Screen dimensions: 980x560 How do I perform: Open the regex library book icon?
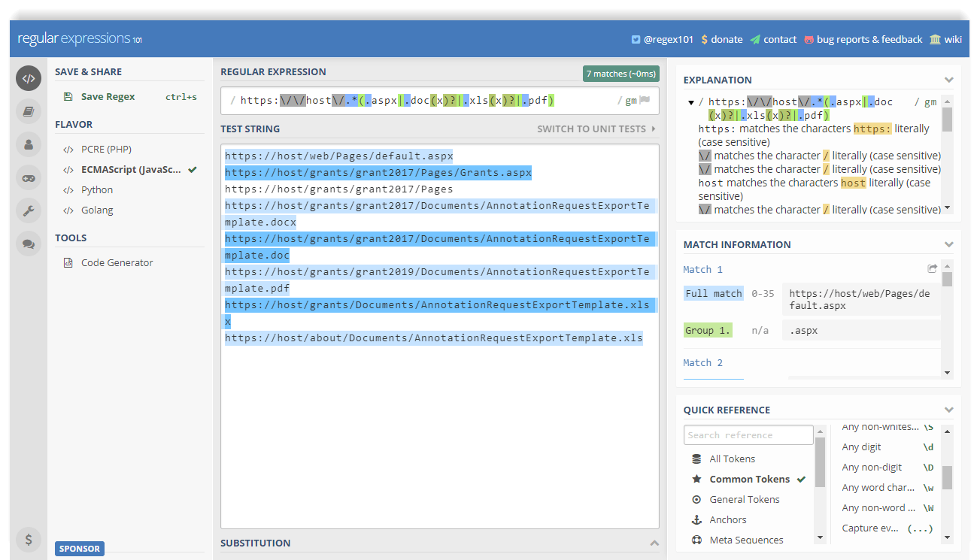pos(29,111)
